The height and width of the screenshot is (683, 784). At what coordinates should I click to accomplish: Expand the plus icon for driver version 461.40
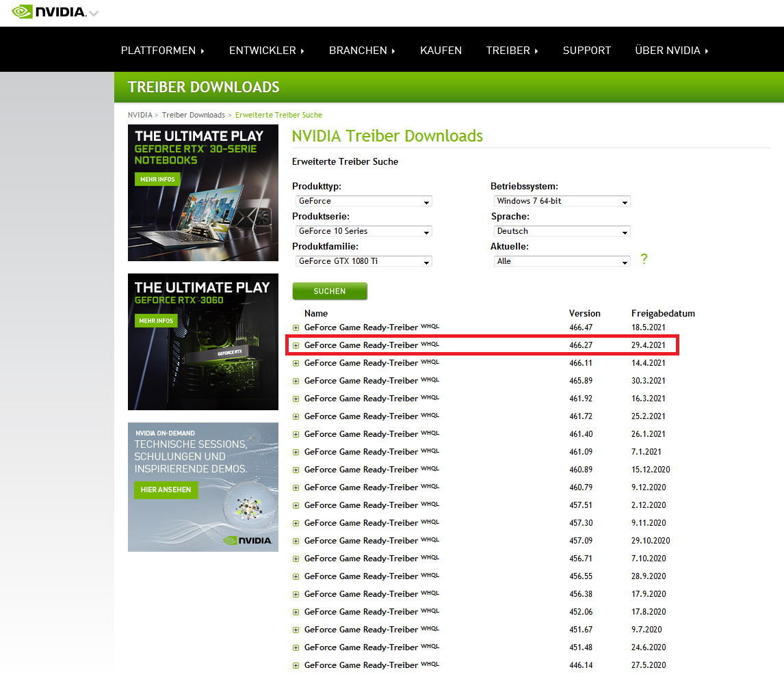click(x=296, y=435)
